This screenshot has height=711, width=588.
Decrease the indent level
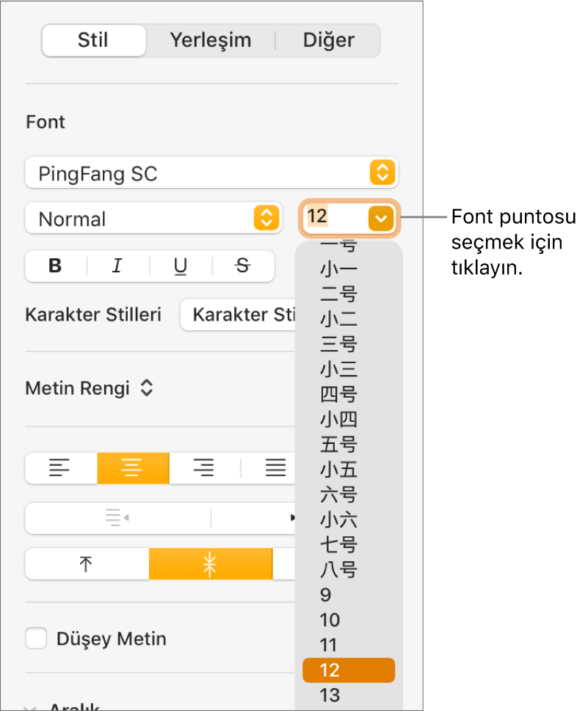117,518
